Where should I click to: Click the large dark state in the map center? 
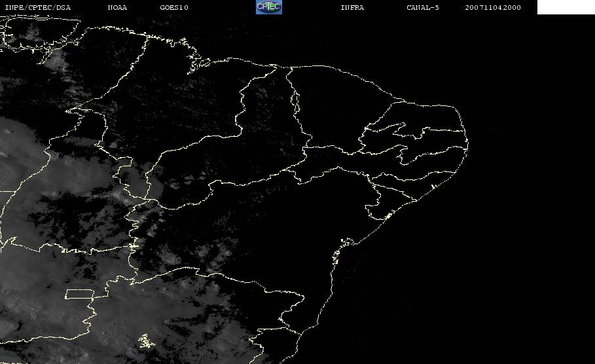click(262, 229)
